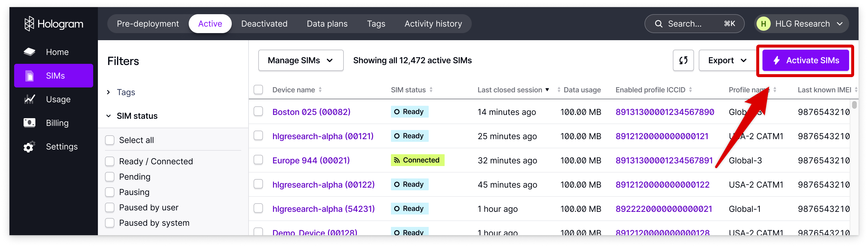The width and height of the screenshot is (868, 247).
Task: Select the Boston 025 row checkbox
Action: coord(259,111)
